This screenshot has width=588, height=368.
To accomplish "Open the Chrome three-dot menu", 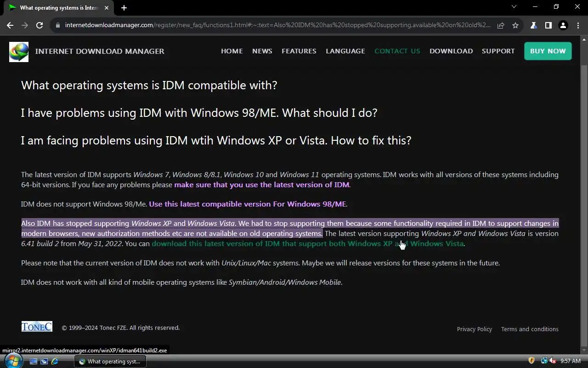I will [578, 25].
